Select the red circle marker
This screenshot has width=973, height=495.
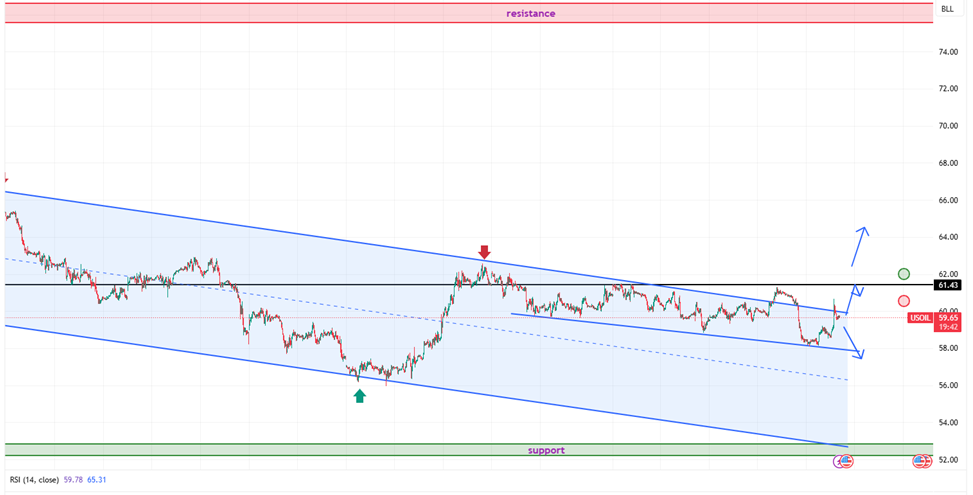[x=904, y=301]
